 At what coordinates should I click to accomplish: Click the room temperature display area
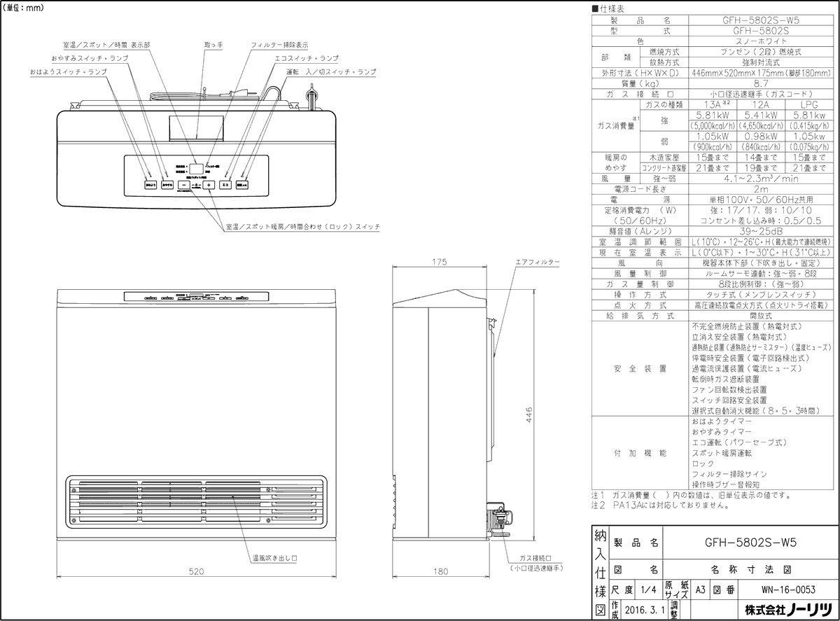198,169
